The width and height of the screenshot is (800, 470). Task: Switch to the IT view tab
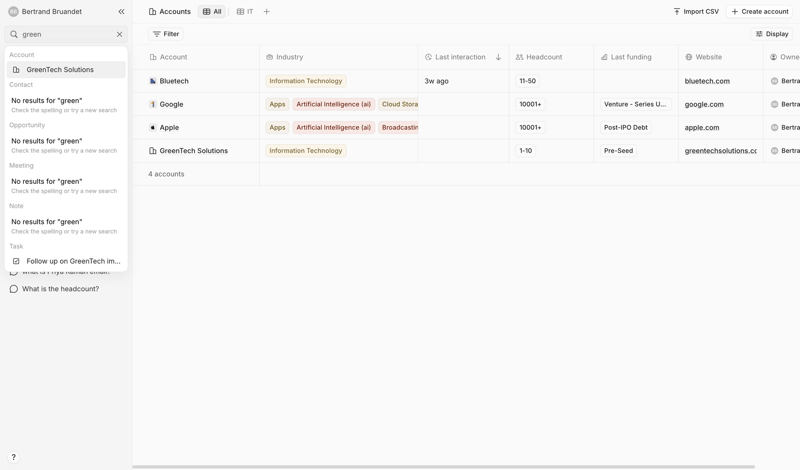(x=245, y=12)
